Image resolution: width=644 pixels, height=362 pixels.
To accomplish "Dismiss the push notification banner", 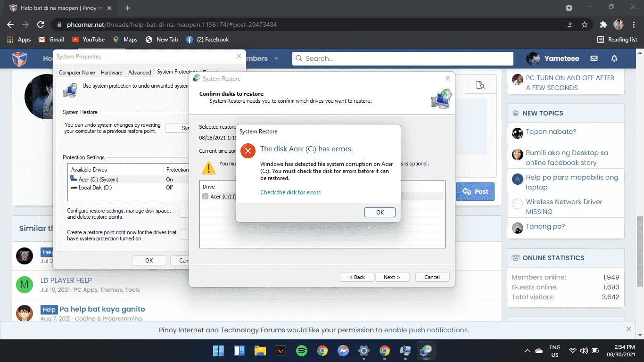I will (x=628, y=329).
